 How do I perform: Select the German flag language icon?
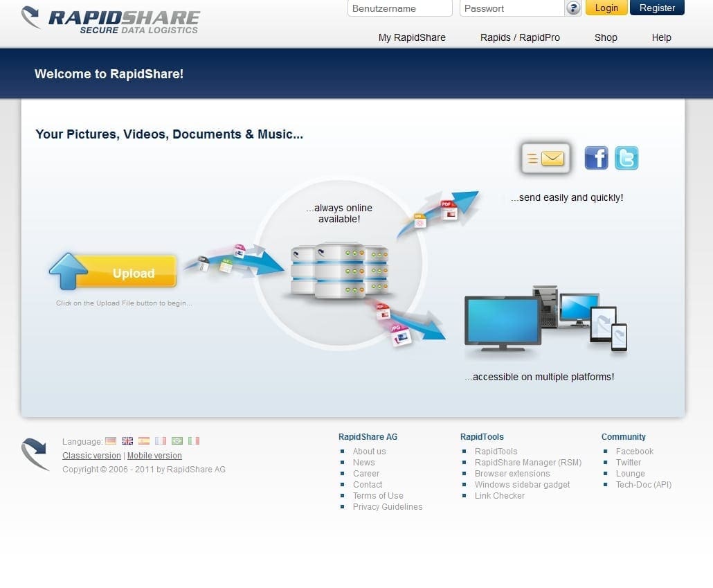coord(111,440)
